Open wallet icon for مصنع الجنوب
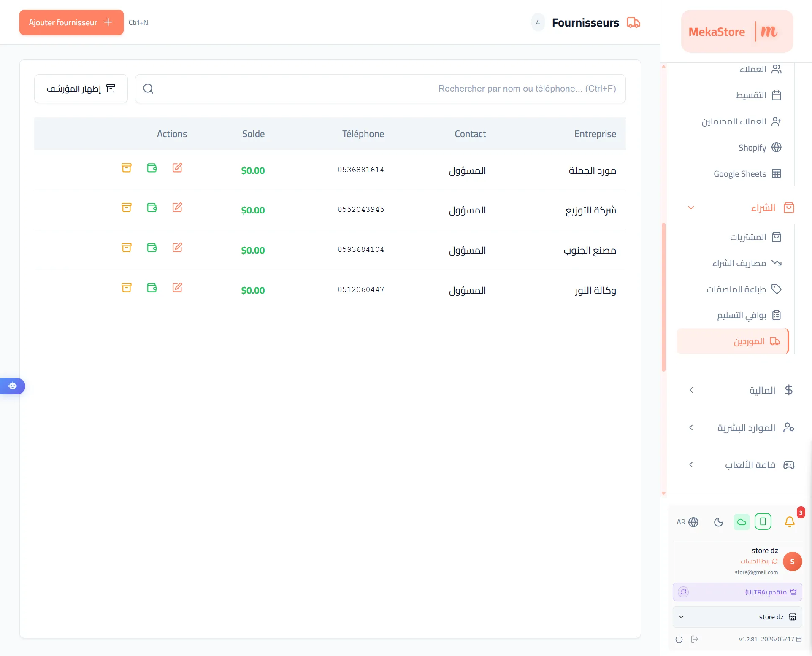 coord(152,248)
